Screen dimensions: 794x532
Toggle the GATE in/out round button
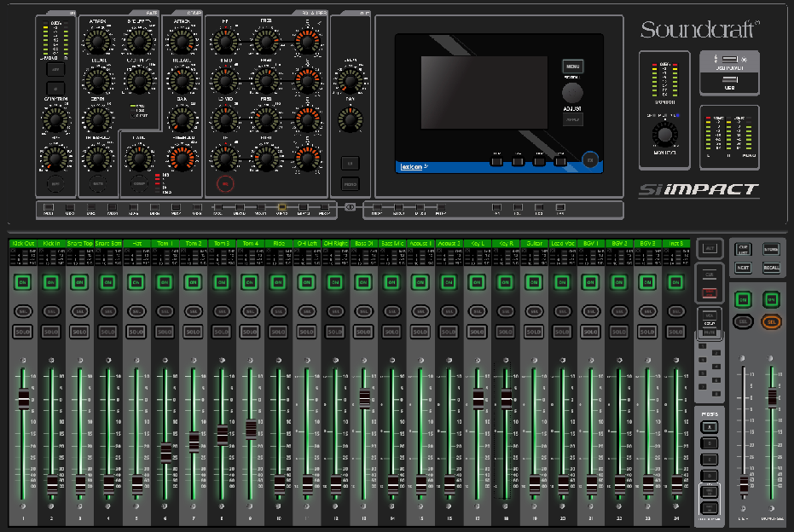[98, 183]
